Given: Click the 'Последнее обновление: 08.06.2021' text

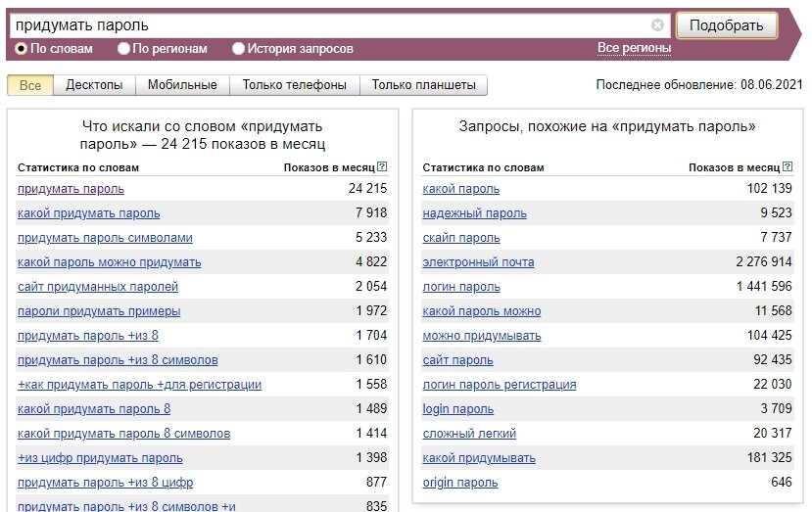Looking at the screenshot, I should 699,84.
